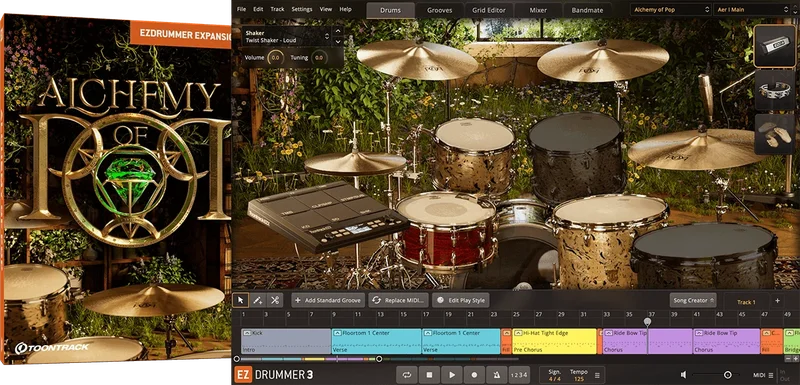The width and height of the screenshot is (800, 385).
Task: Open the MIDI menu
Action: click(759, 375)
